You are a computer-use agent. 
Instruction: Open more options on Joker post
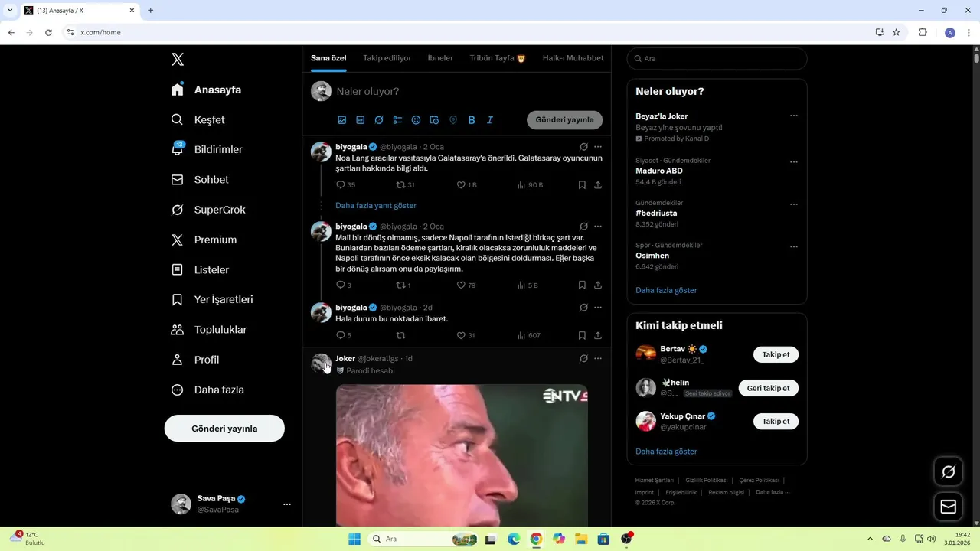coord(598,358)
